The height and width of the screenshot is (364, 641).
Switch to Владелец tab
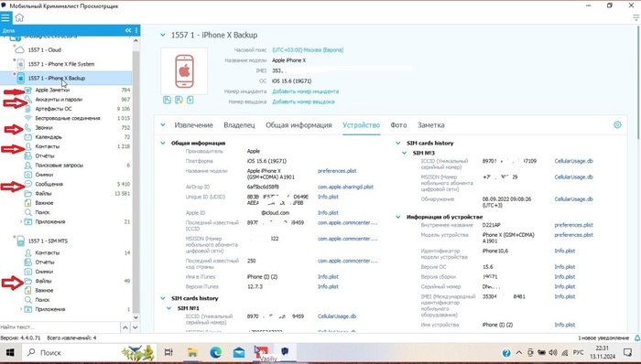tap(239, 125)
